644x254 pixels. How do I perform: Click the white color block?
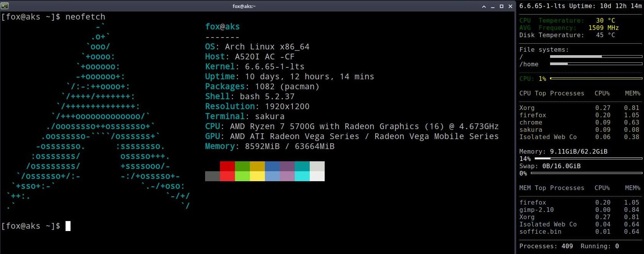point(317,176)
